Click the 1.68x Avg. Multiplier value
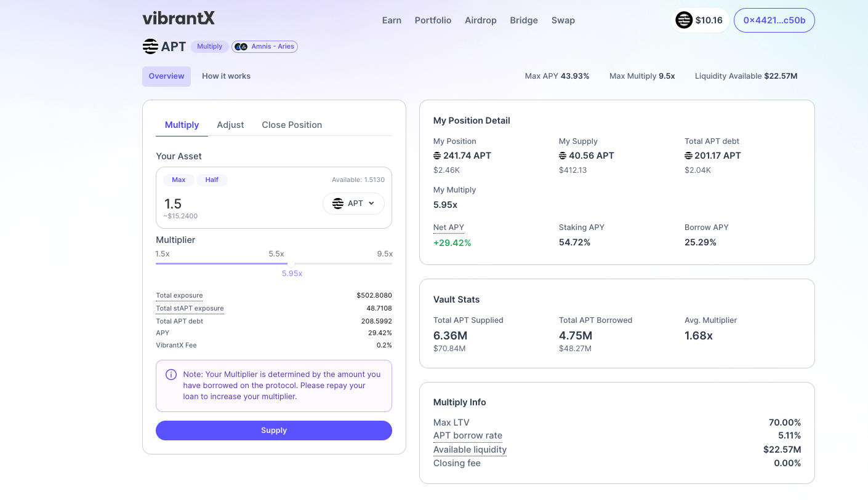Screen dimensions: 868x500 click(699, 336)
